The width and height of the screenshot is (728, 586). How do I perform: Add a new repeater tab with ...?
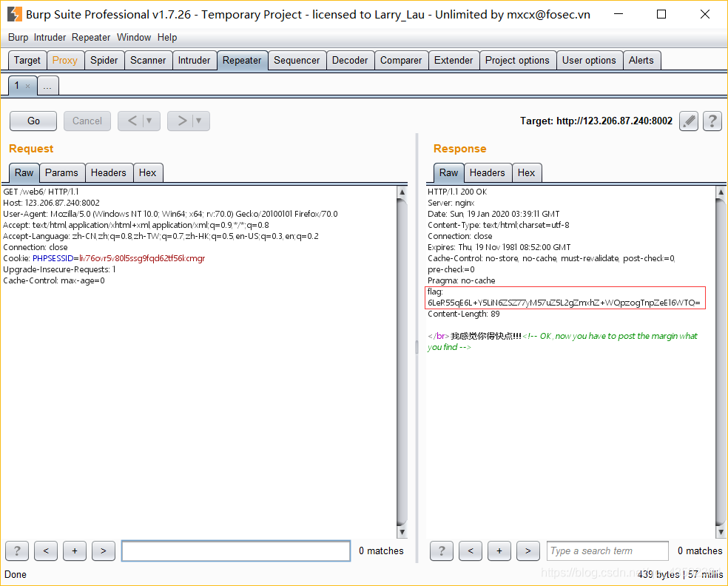click(48, 86)
